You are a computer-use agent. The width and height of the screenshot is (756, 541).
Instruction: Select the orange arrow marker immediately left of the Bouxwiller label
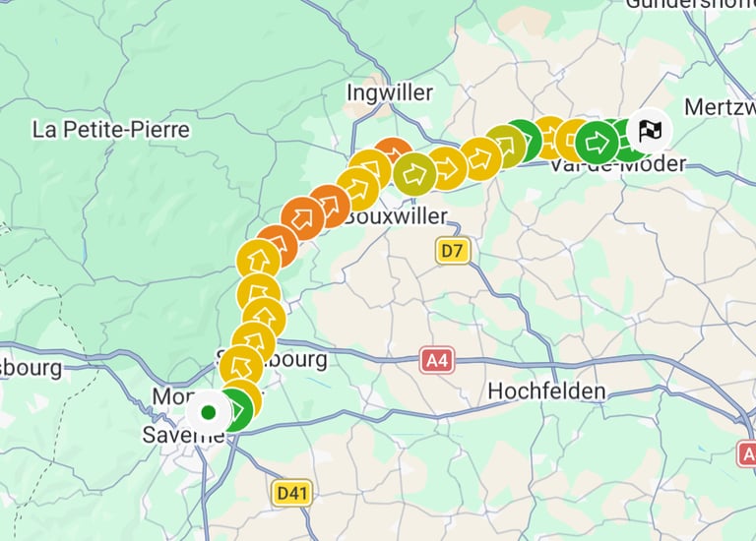coord(330,207)
